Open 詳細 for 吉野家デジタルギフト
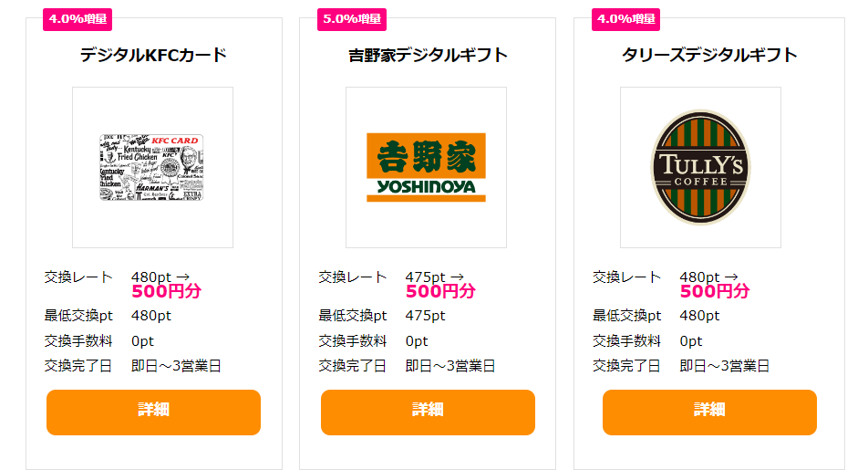The height and width of the screenshot is (470, 868). [x=428, y=412]
